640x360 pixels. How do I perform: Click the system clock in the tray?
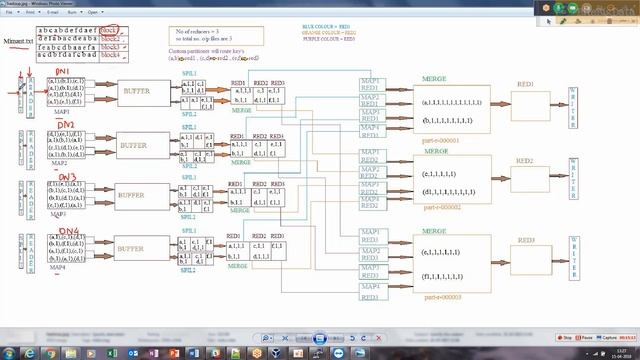coord(622,353)
